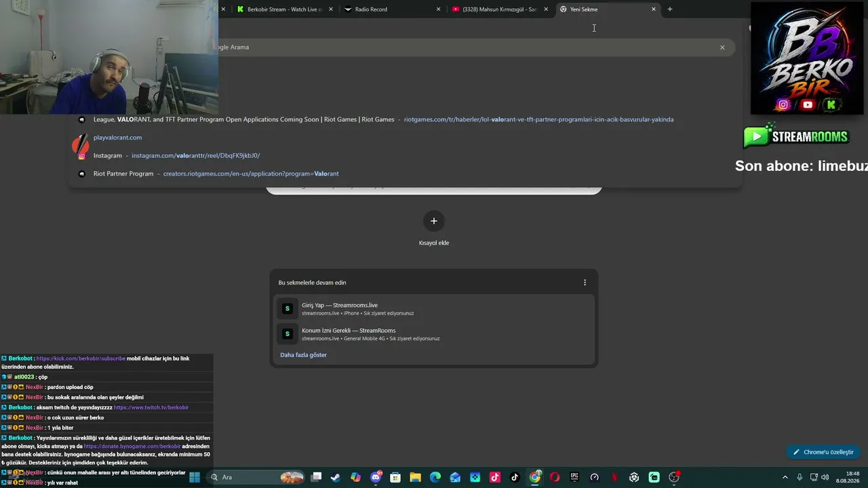Open the Konum İzni Gerekli — StreamRooms card
This screenshot has width=868, height=488.
[434, 334]
